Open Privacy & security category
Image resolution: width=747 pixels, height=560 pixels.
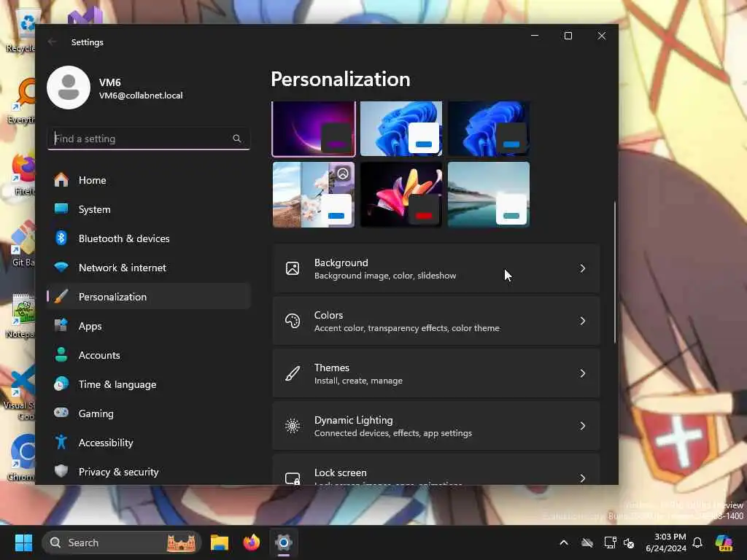click(x=149, y=472)
